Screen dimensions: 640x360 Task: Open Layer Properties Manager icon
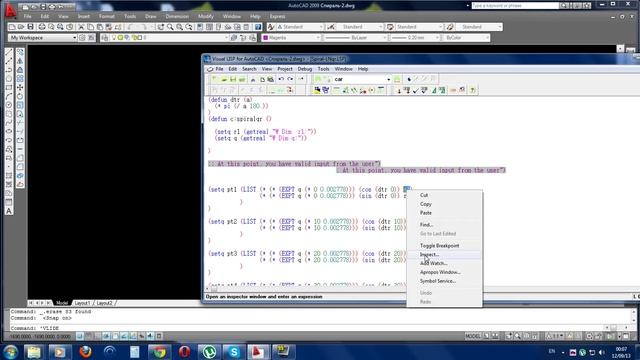pyautogui.click(x=105, y=38)
